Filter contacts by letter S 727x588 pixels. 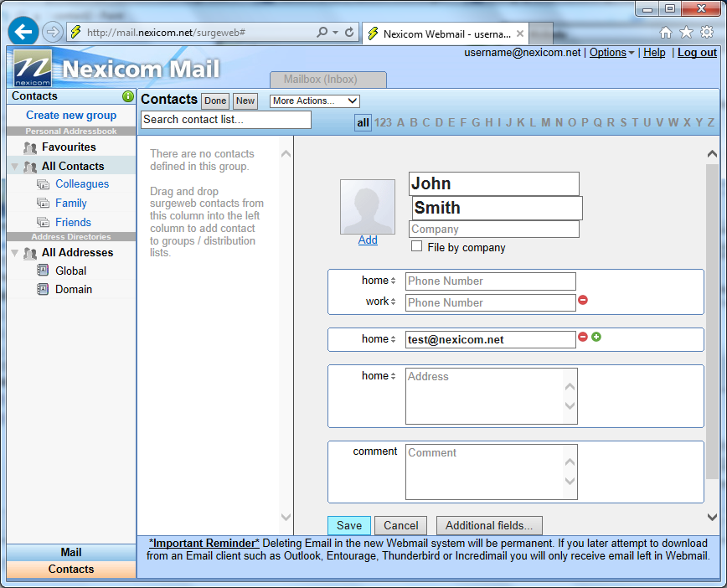tap(624, 122)
